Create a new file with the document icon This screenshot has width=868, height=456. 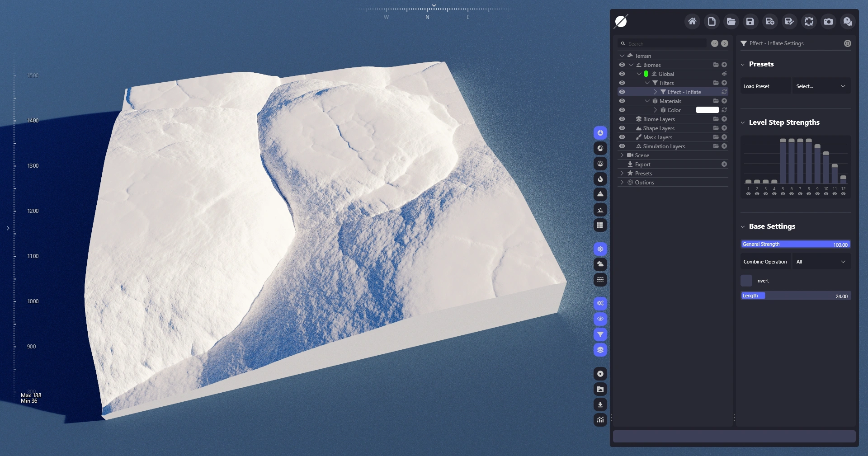pyautogui.click(x=712, y=21)
